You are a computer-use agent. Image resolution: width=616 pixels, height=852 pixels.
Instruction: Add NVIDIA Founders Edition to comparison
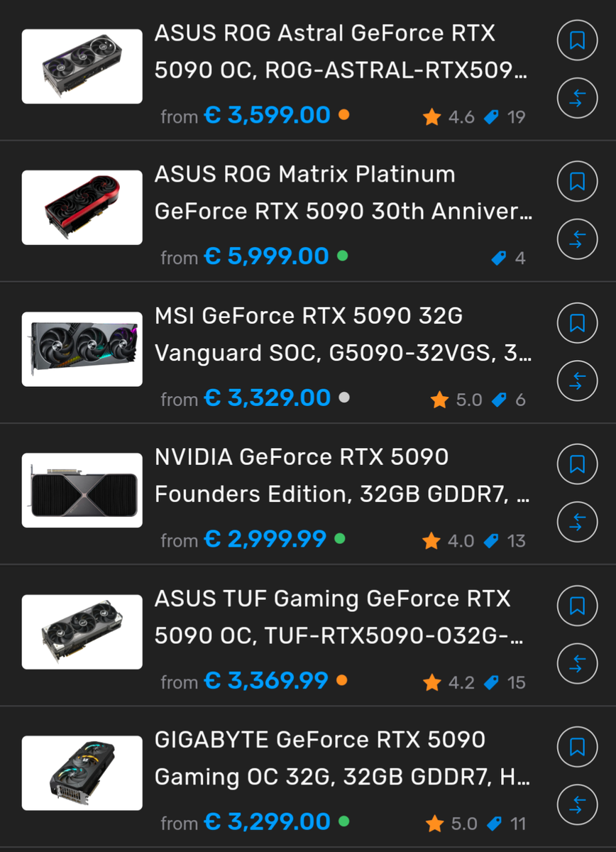click(577, 522)
